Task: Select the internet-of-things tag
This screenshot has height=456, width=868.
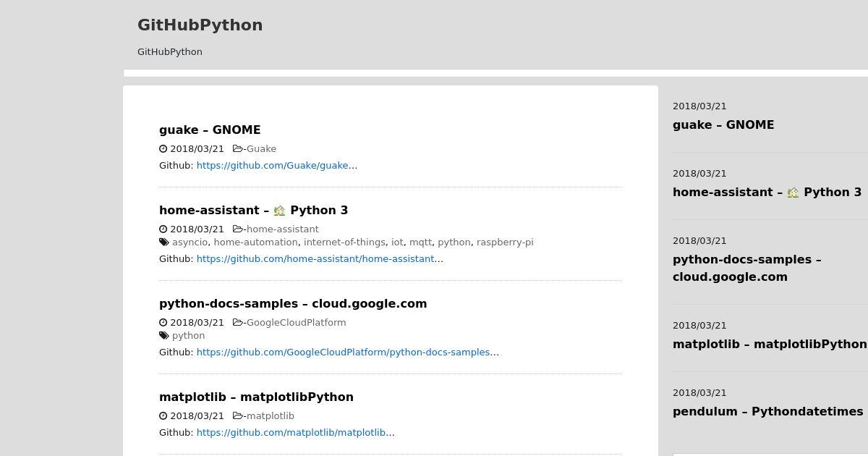Action: 344,242
